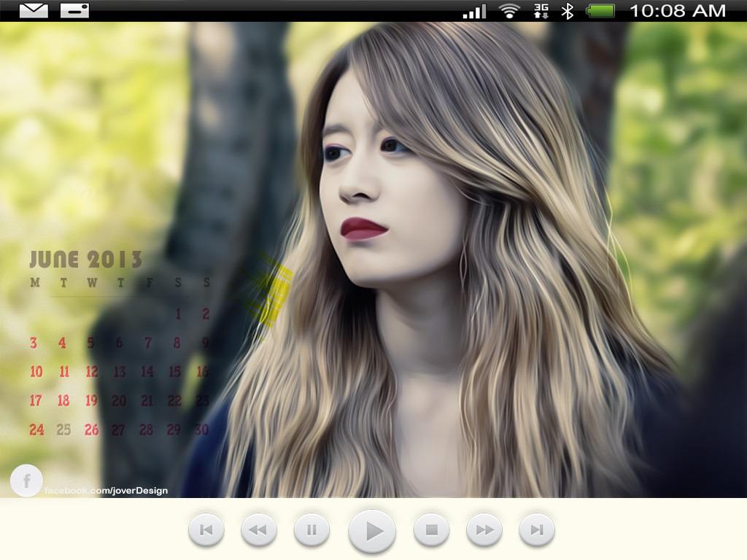This screenshot has height=560, width=747.
Task: Tap the Bluetooth status icon
Action: click(567, 11)
